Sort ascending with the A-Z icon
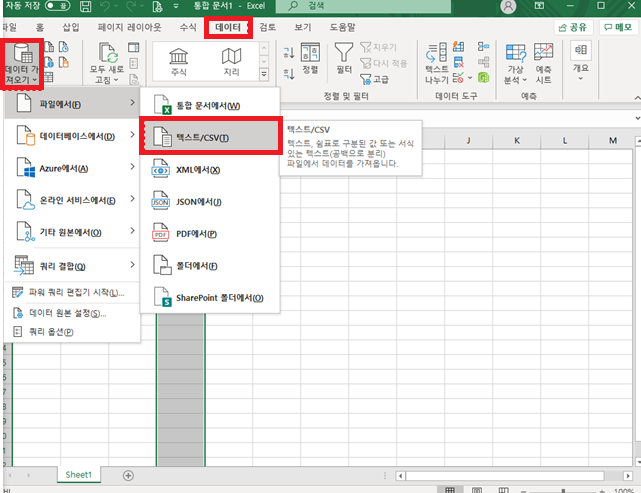641x493 pixels. tap(289, 52)
